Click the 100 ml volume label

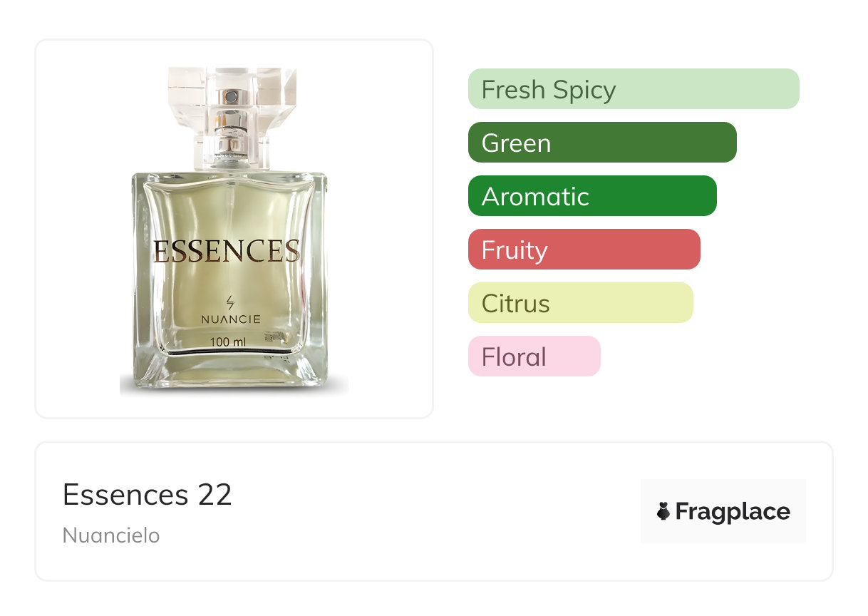228,342
